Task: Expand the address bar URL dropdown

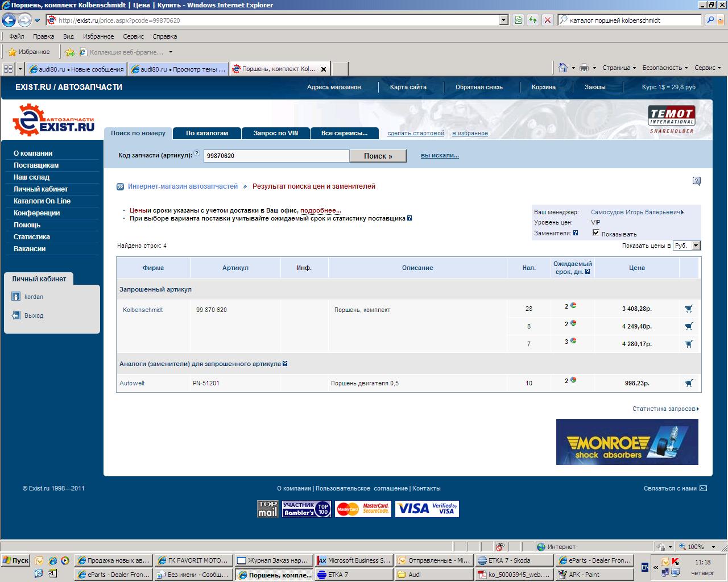Action: tap(503, 20)
